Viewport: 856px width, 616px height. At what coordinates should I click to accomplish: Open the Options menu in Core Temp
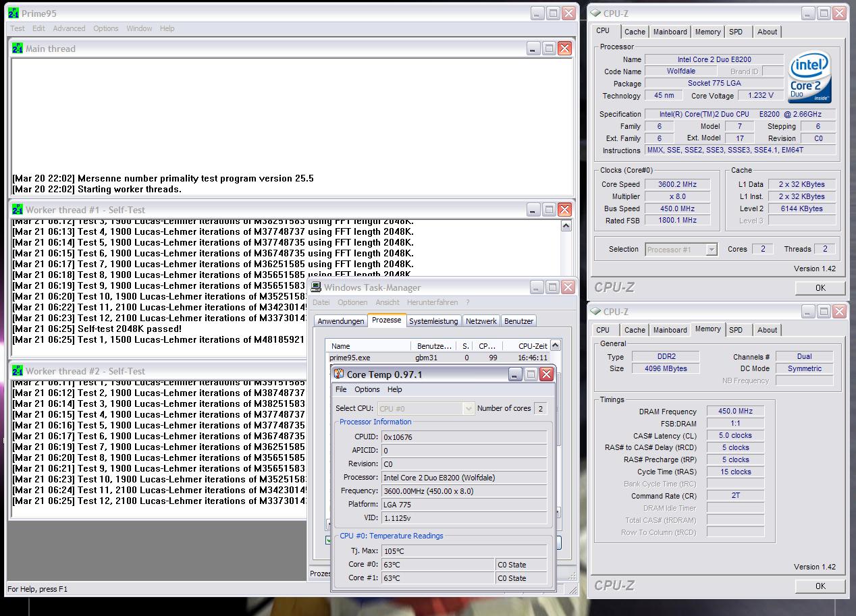(367, 389)
